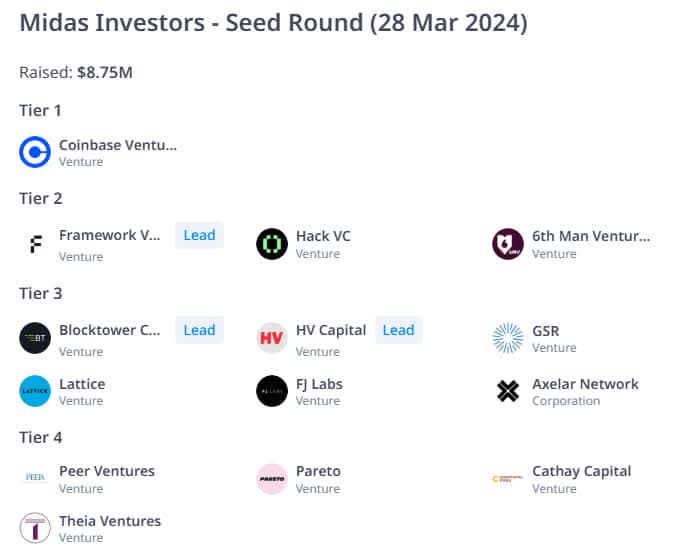Viewport: 677px width, 558px height.
Task: Click the Coinbase Ventures name text
Action: point(118,145)
